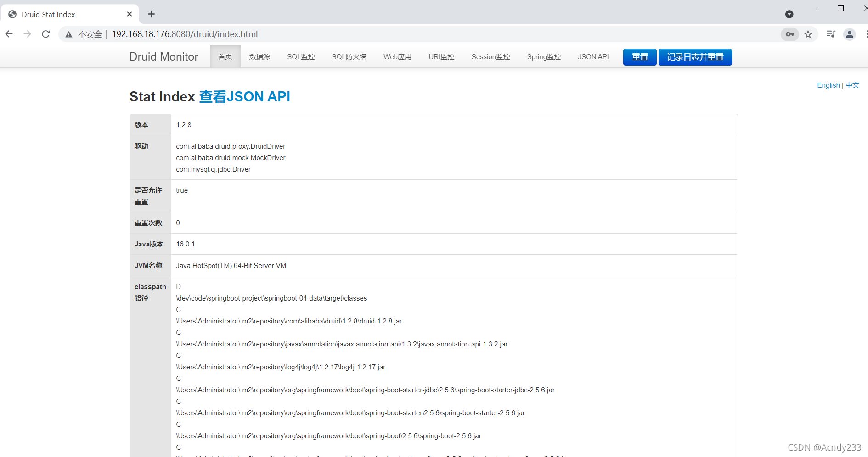Click the Java版本 value 16.0.1
Screen dimensions: 868x457
[186, 244]
